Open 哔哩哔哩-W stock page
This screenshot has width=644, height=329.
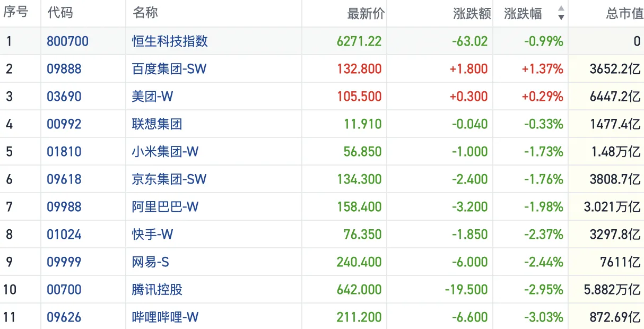[x=165, y=317]
